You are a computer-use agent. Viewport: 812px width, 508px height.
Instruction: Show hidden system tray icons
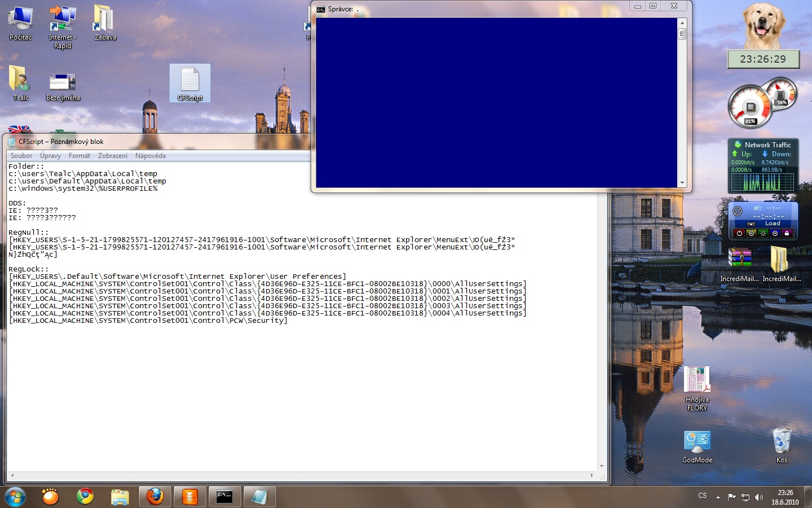718,497
